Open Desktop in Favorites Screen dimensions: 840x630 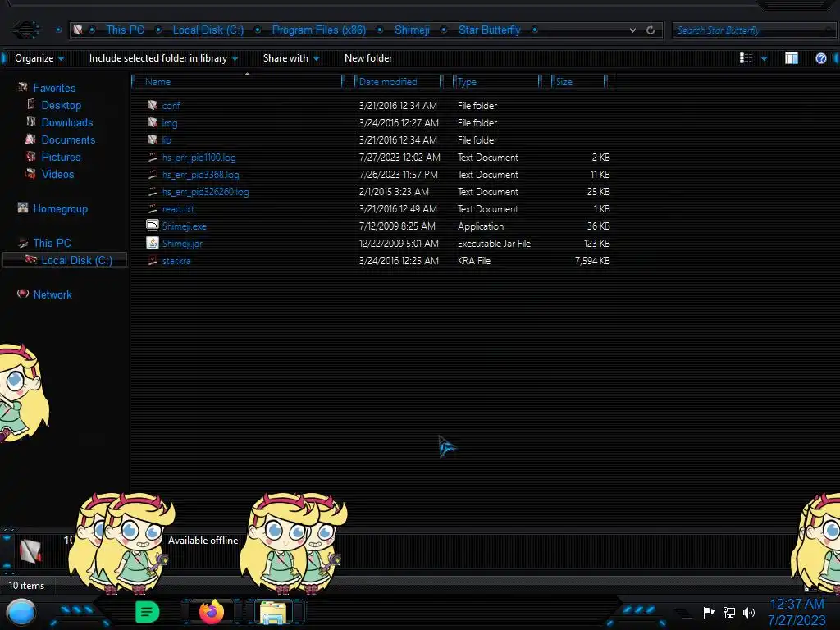(61, 105)
